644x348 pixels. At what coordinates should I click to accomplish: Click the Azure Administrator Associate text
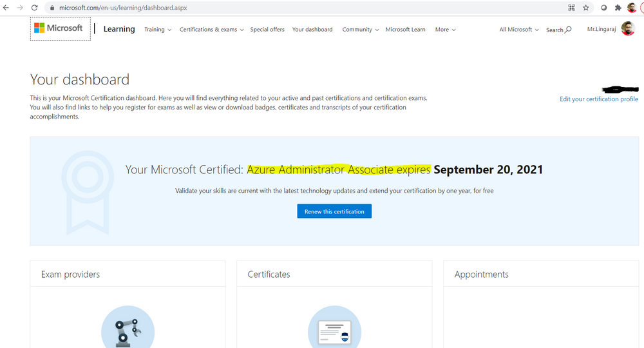click(x=320, y=169)
